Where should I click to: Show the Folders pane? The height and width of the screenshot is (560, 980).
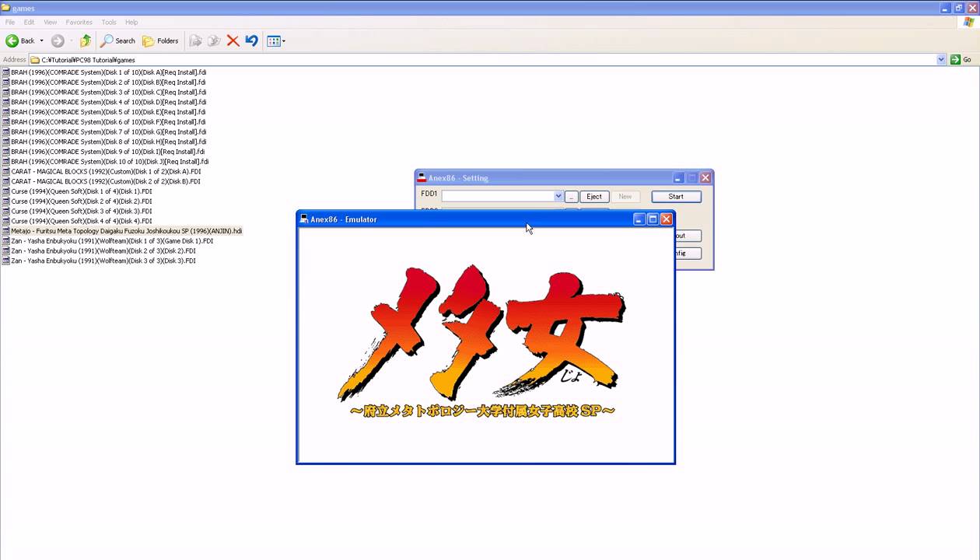pyautogui.click(x=160, y=40)
